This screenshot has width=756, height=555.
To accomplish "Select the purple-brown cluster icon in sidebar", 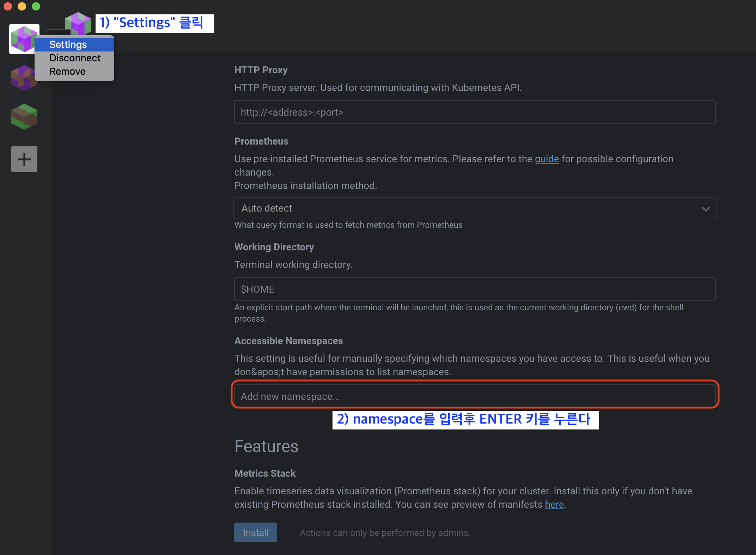I will pyautogui.click(x=24, y=78).
